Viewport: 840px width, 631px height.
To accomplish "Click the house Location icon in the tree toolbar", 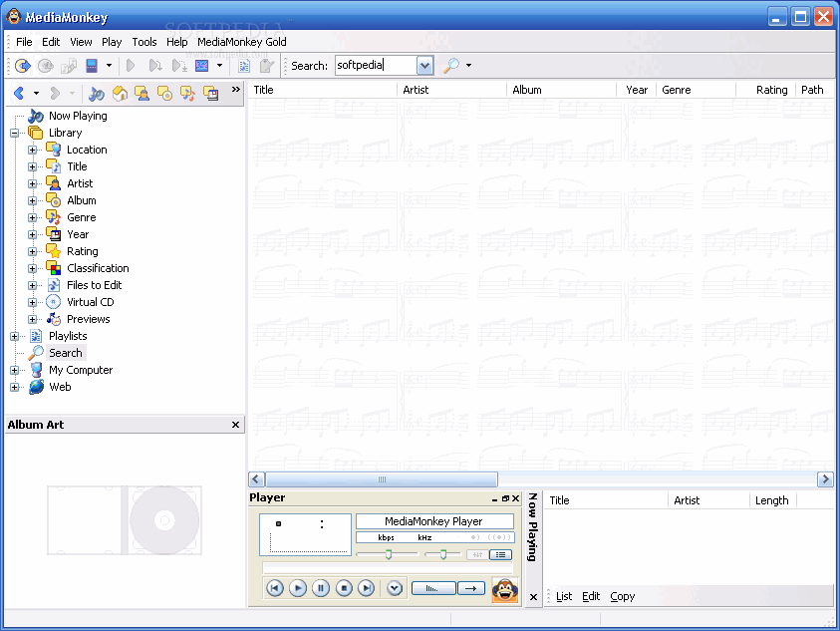I will 120,94.
